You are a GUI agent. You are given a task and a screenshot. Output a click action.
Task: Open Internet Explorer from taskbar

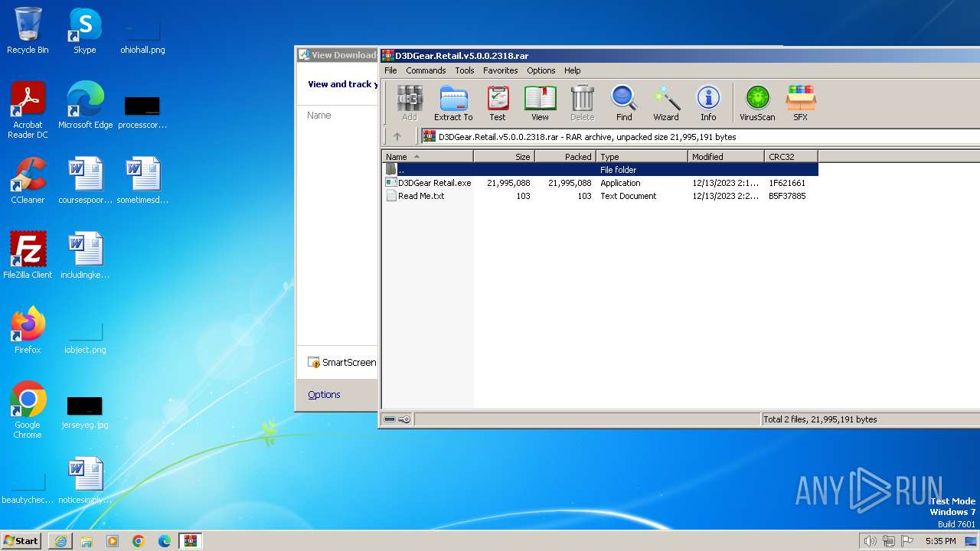point(60,541)
